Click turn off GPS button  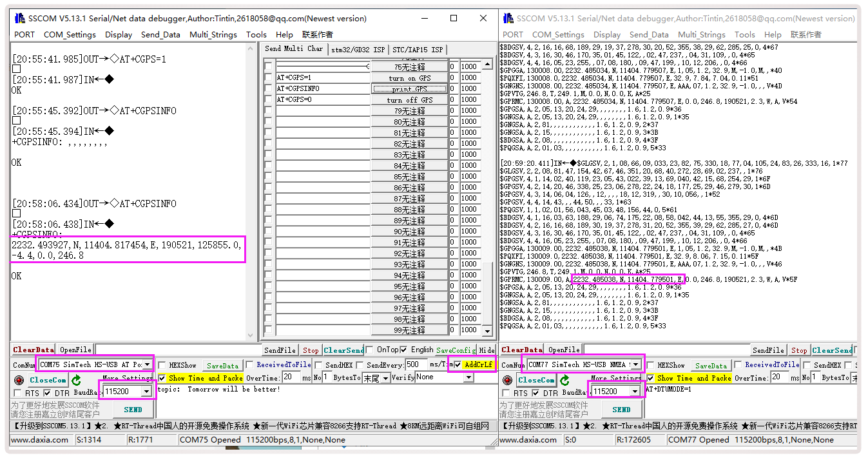[x=409, y=99]
